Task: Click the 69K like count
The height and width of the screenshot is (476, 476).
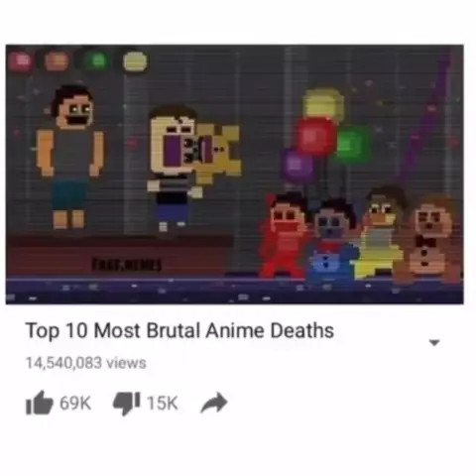Action: click(x=75, y=403)
